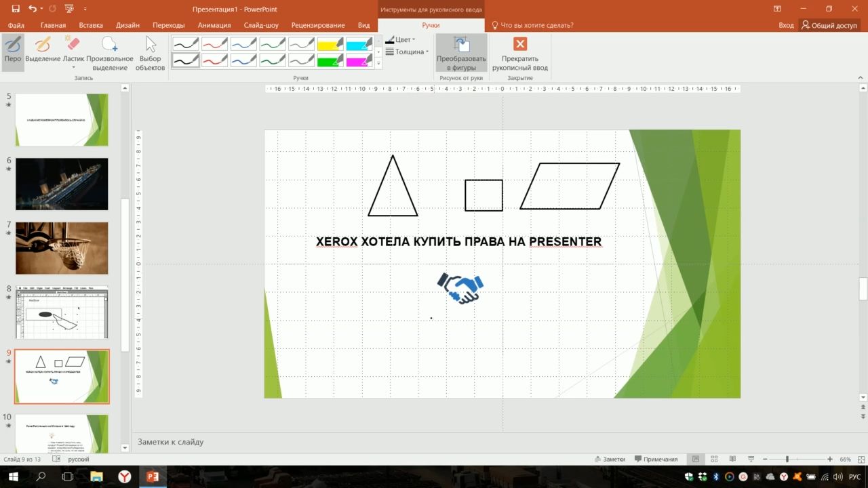Expand the pens gallery with More arrow

[378, 64]
